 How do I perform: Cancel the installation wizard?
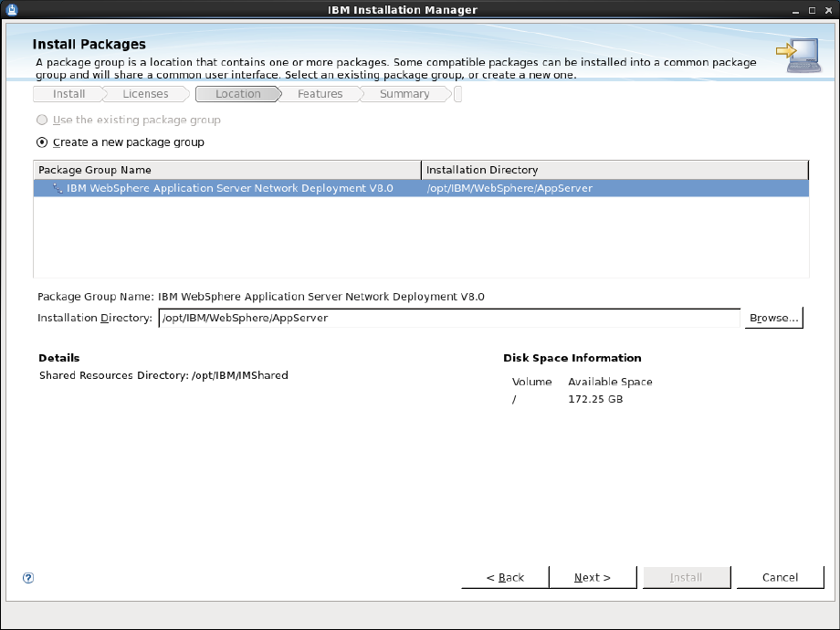click(x=780, y=577)
